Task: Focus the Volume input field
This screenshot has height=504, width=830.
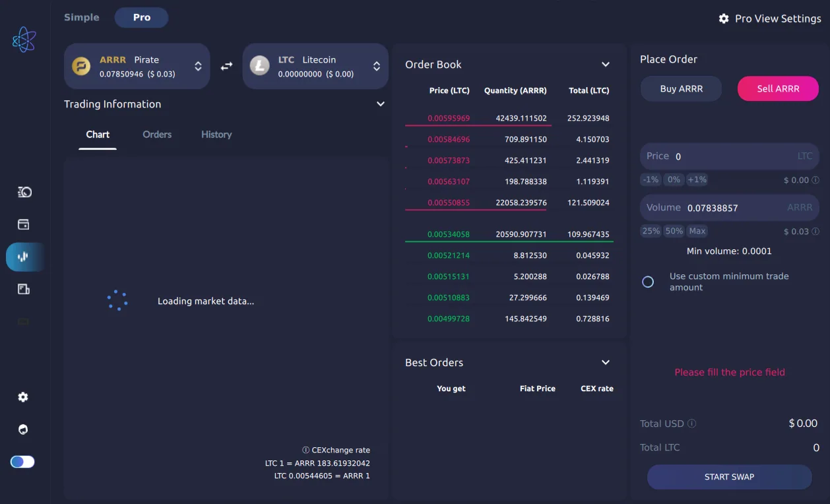Action: [730, 207]
